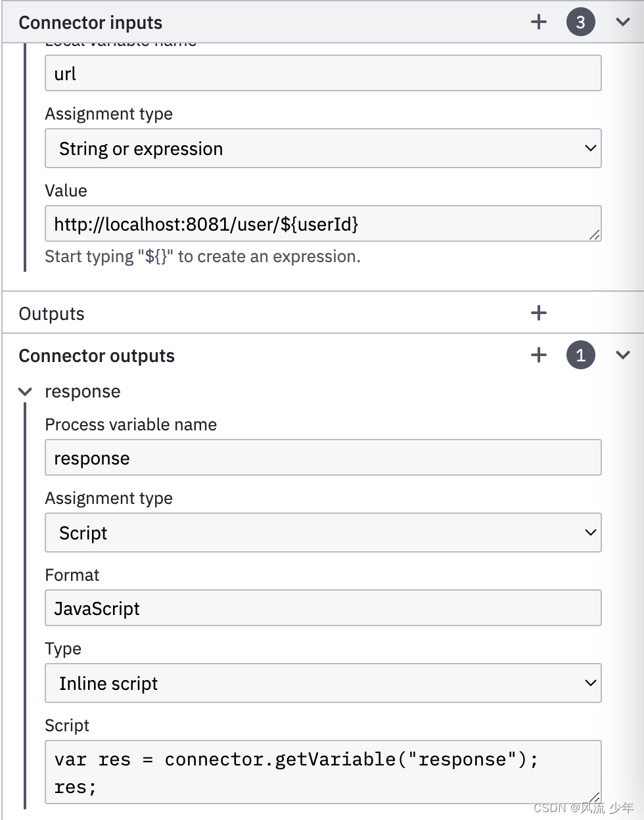Screen dimensions: 644x820
Task: Click the Outputs section header
Action: click(x=51, y=313)
